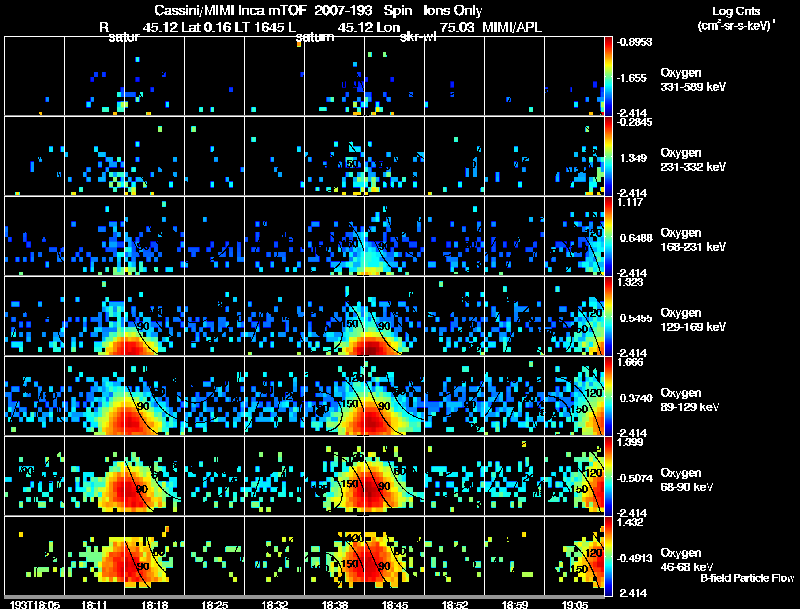Click the '0.5455' color scale midpoint
This screenshot has width=800, height=609.
tap(636, 318)
